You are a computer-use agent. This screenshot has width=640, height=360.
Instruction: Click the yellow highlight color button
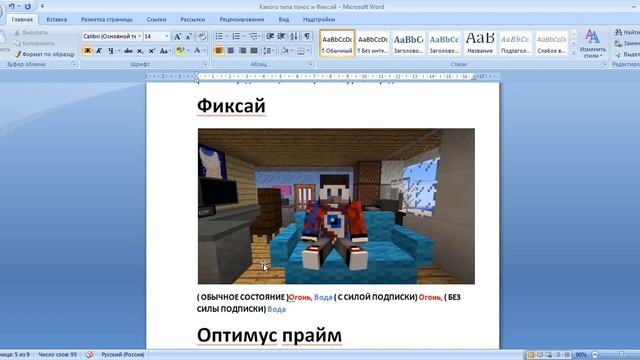click(x=180, y=51)
